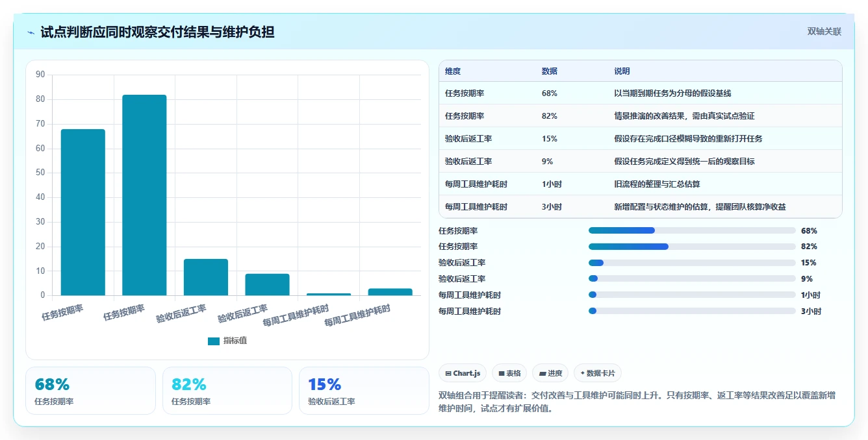The image size is (868, 440).
Task: Open the 68% 任务按期率 data card
Action: pos(90,391)
